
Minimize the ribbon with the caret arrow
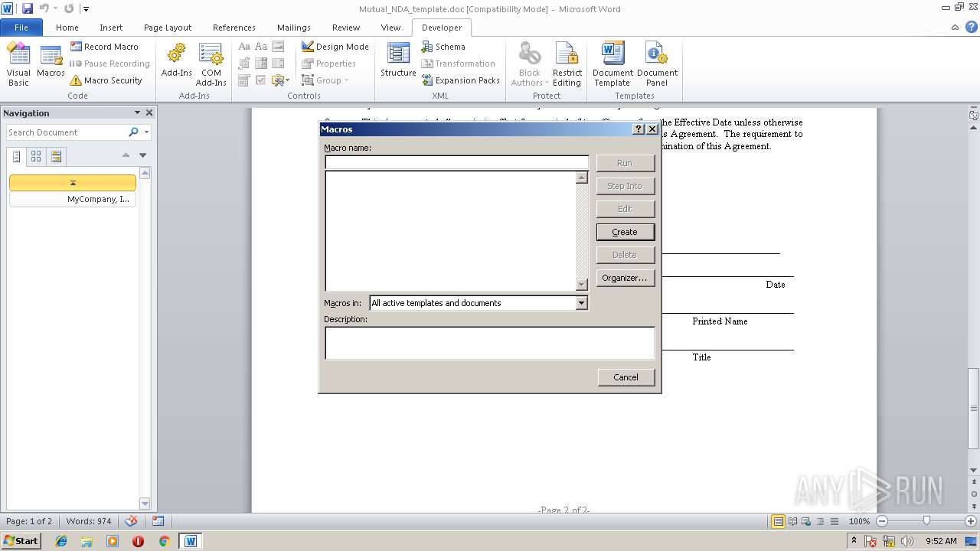point(955,27)
